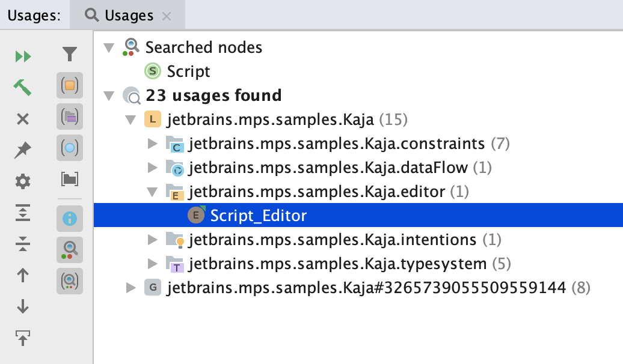Pin the Usages tab
The width and height of the screenshot is (623, 364).
click(23, 150)
